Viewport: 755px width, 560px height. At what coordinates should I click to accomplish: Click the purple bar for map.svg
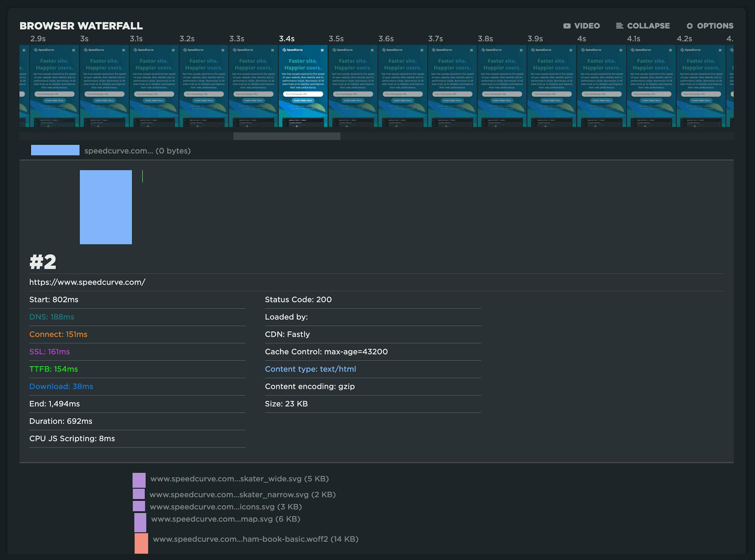[x=140, y=523]
